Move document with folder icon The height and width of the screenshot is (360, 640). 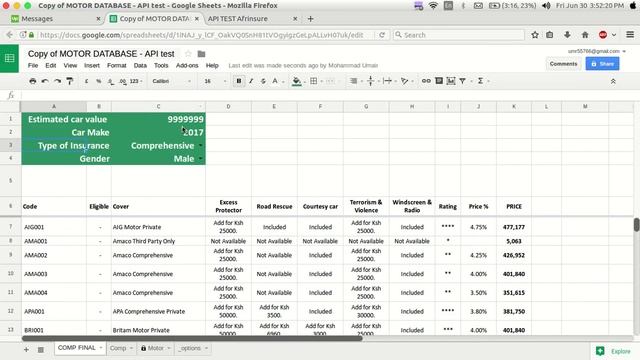coord(201,54)
